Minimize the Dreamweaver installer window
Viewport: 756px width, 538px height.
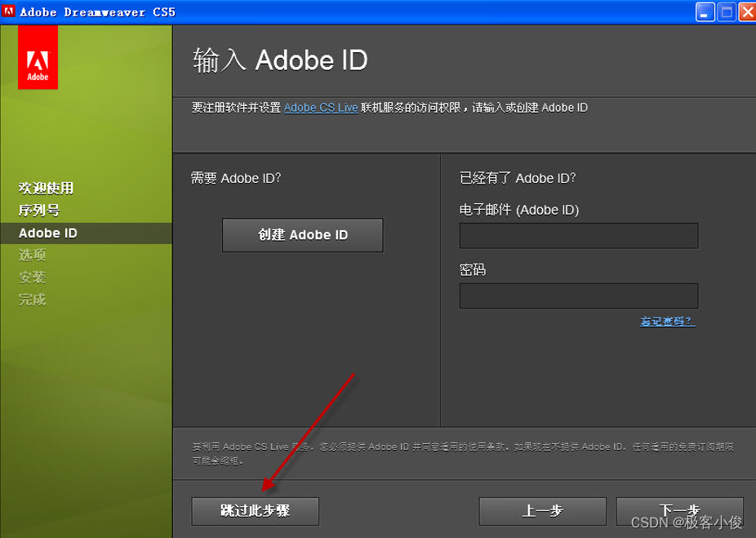tap(705, 12)
